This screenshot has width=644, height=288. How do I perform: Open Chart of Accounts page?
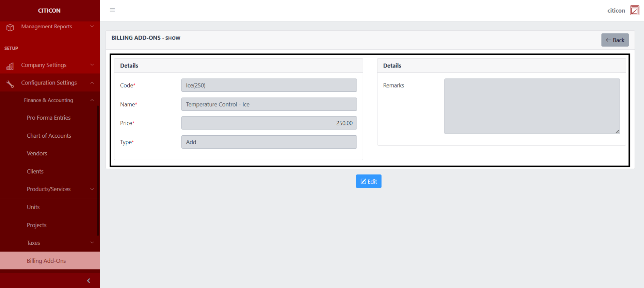tap(49, 136)
